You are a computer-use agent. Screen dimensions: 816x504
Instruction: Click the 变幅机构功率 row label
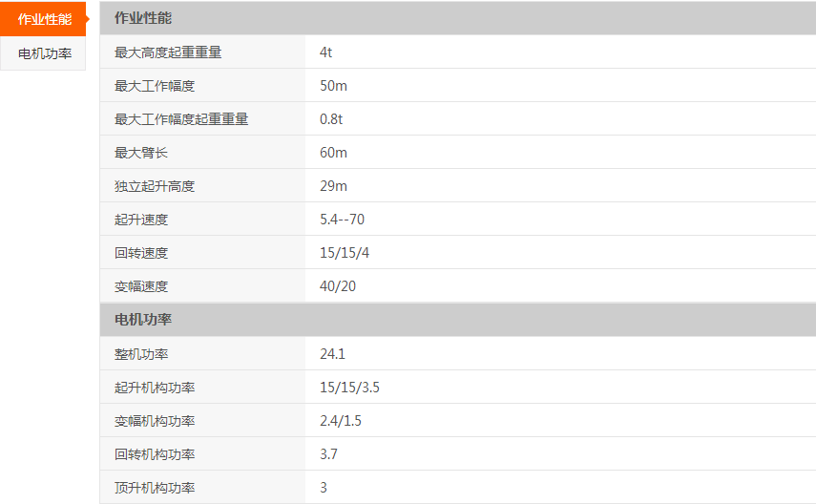[x=155, y=421]
